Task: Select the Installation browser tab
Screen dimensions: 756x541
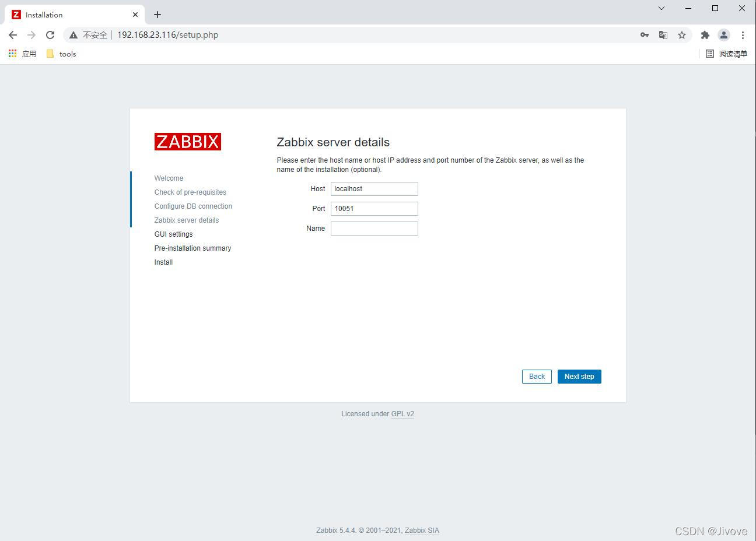Action: tap(75, 15)
